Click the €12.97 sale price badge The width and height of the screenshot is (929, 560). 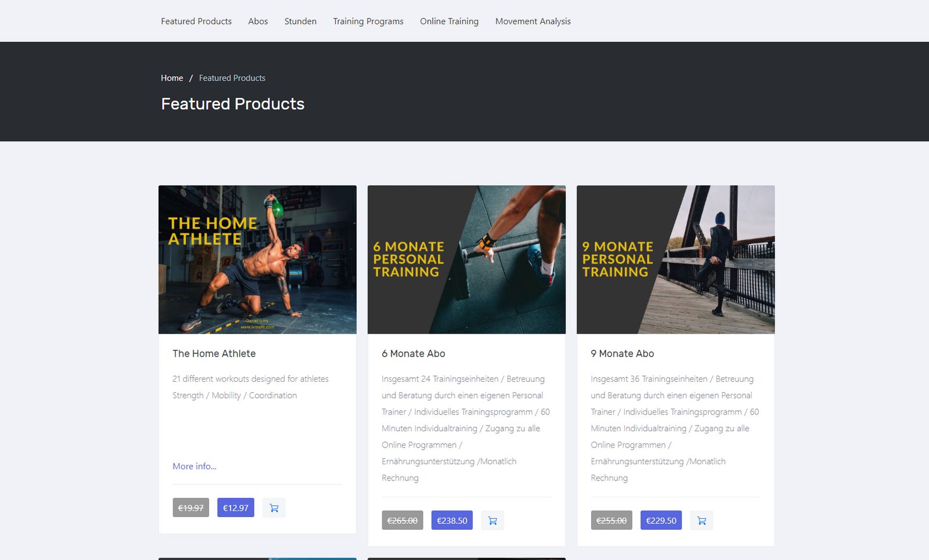tap(236, 508)
